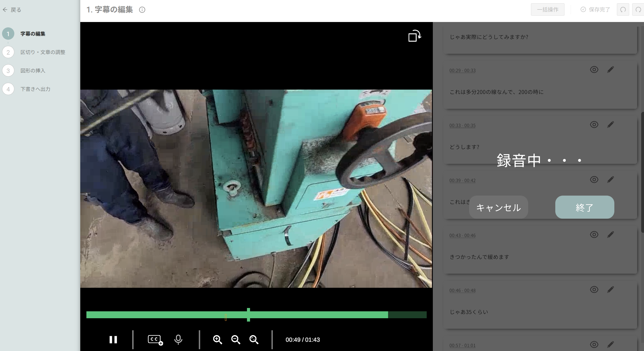Open step 3 図形の挿入
644x351 pixels.
pyautogui.click(x=33, y=71)
